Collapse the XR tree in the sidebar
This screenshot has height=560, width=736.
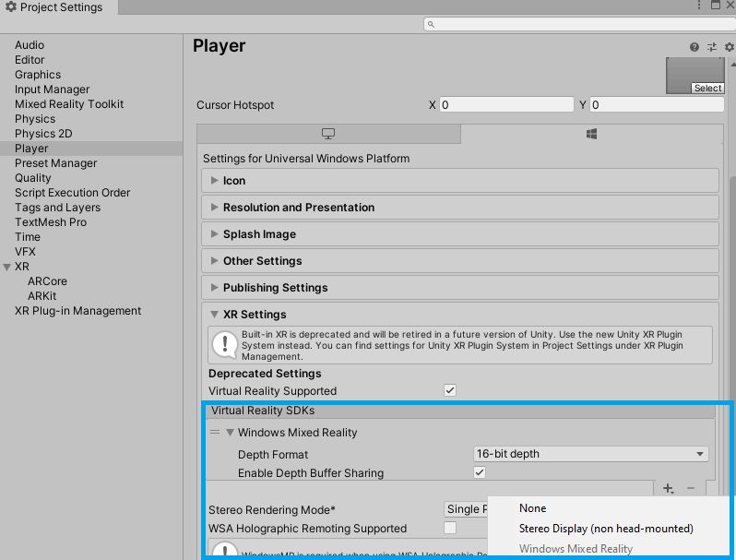coord(7,268)
